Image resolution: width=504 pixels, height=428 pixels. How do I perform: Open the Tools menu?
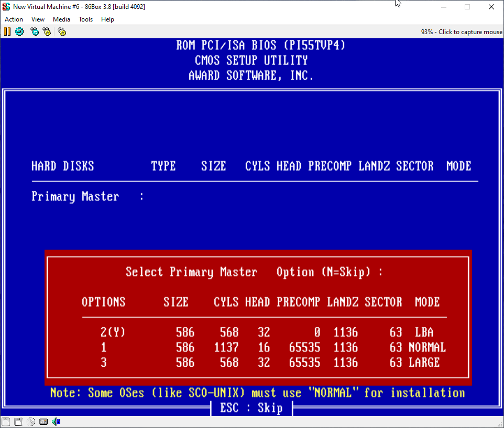[x=85, y=19]
